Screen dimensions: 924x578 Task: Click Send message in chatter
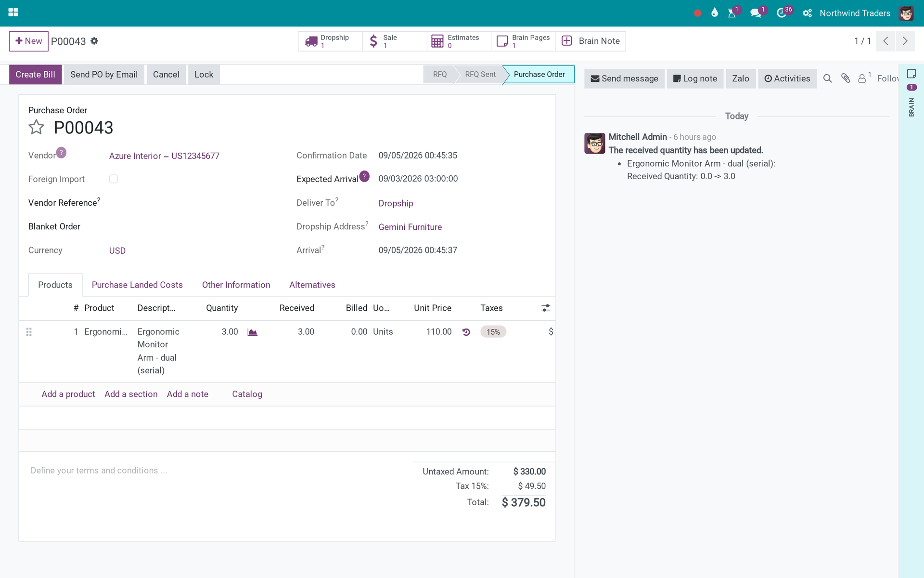coord(624,79)
